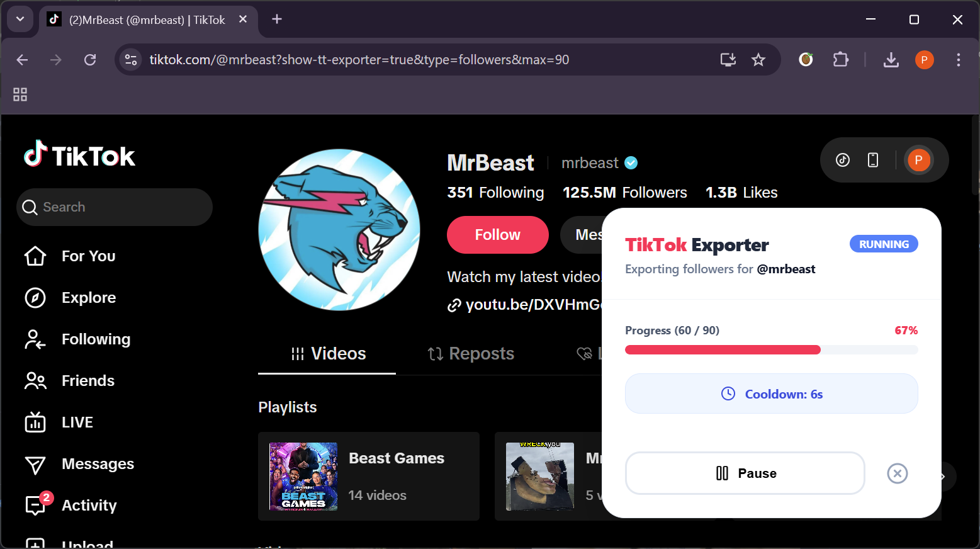
Task: Click the TikTok search field
Action: pyautogui.click(x=115, y=207)
